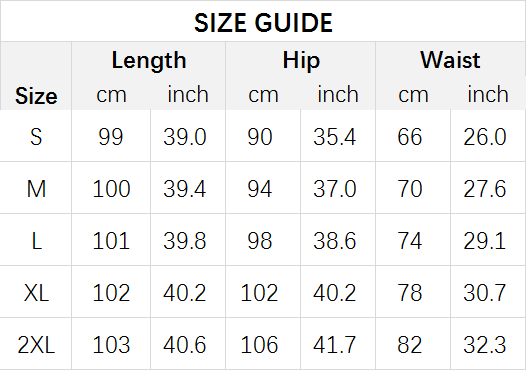Click the 98 cm hip cell
The height and width of the screenshot is (371, 527).
[259, 241]
